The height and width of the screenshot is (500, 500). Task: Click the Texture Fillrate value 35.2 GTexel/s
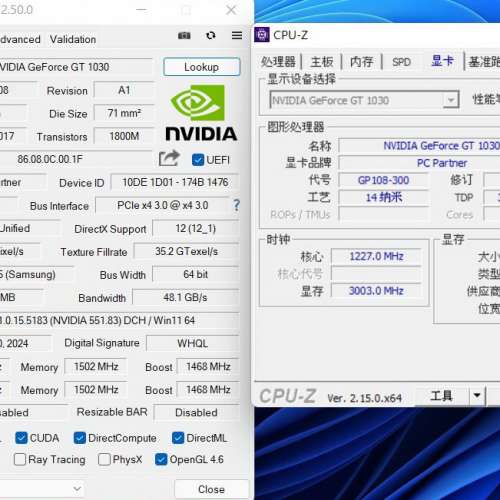[x=186, y=251]
